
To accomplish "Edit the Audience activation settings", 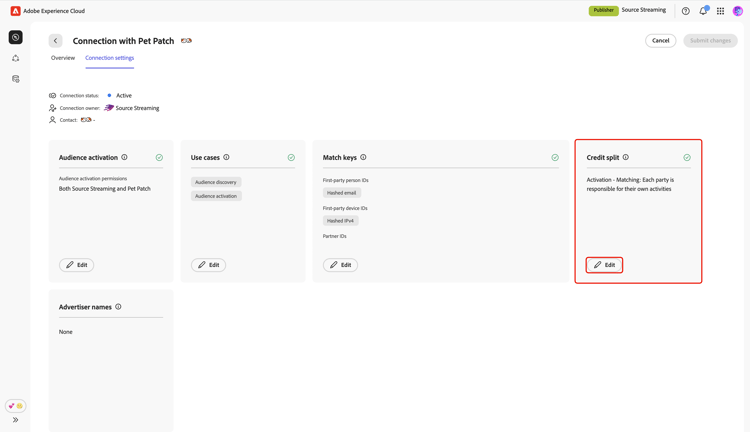I will click(x=77, y=265).
